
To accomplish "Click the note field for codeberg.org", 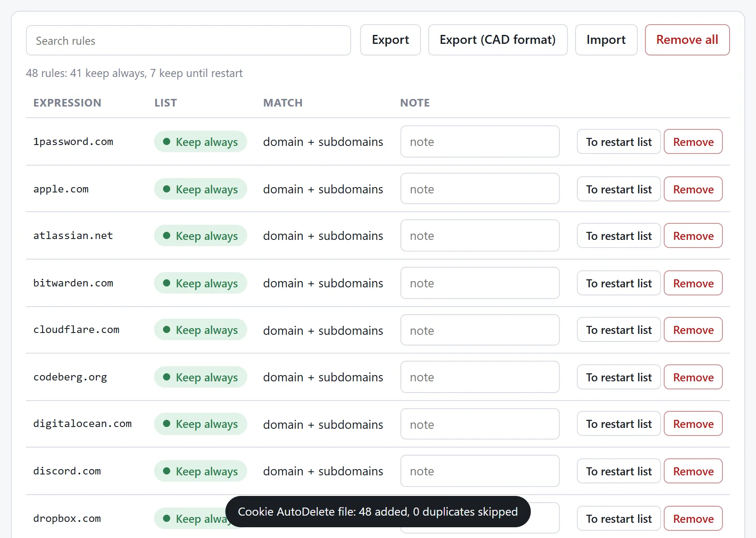I will coord(480,377).
